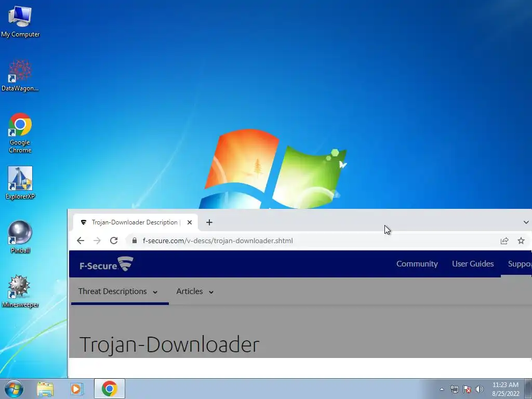Screen dimensions: 532x399
Task: Expand the Threat Descriptions menu
Action: pyautogui.click(x=118, y=291)
